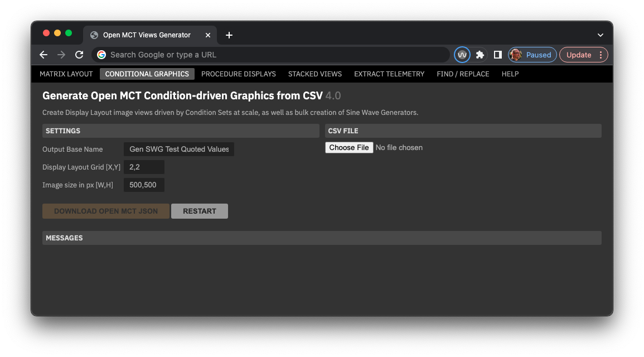Viewport: 644px width, 357px height.
Task: Click the green maximize window button
Action: (x=69, y=33)
